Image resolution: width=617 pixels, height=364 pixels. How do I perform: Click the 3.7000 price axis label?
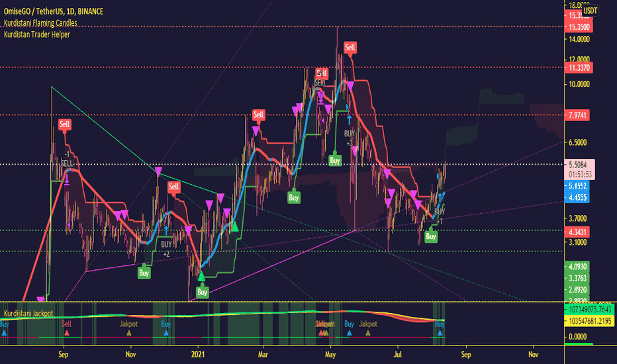click(x=578, y=218)
